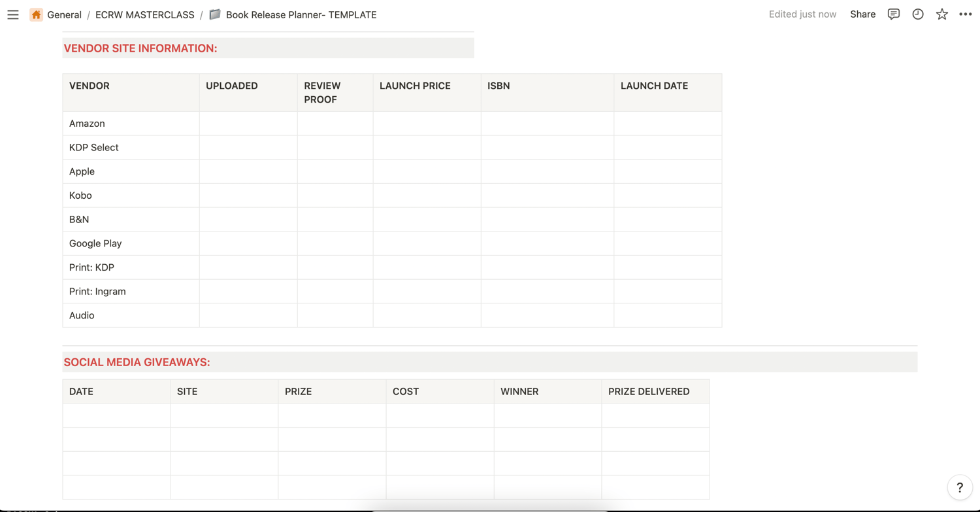Click the Amazon vendor cell

tap(131, 124)
